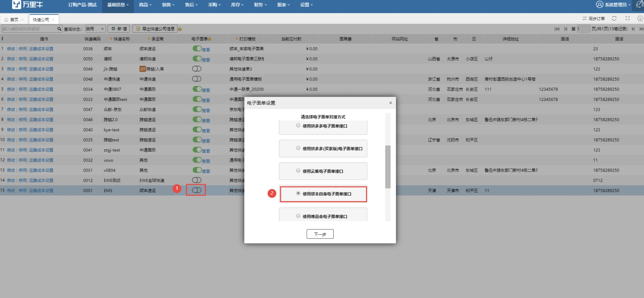
Task: Expand the 销售 menu
Action: pyautogui.click(x=168, y=5)
